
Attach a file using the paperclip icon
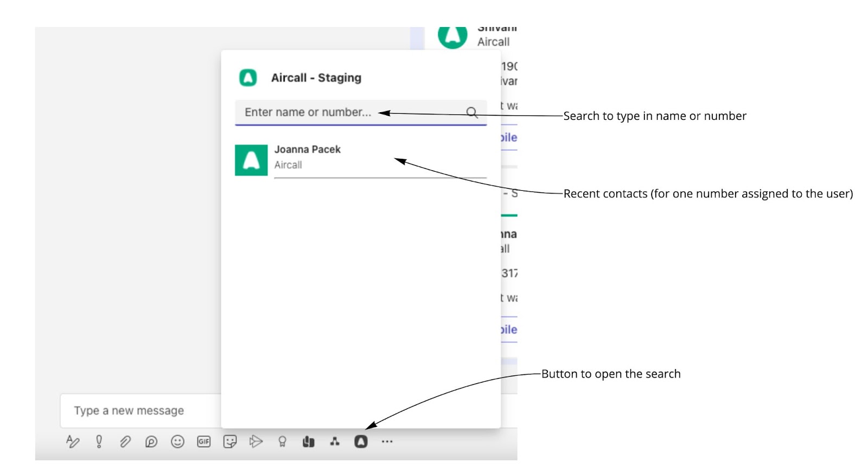(125, 441)
